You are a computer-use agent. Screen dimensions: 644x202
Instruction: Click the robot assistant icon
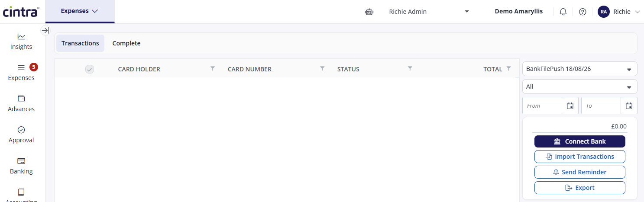369,12
